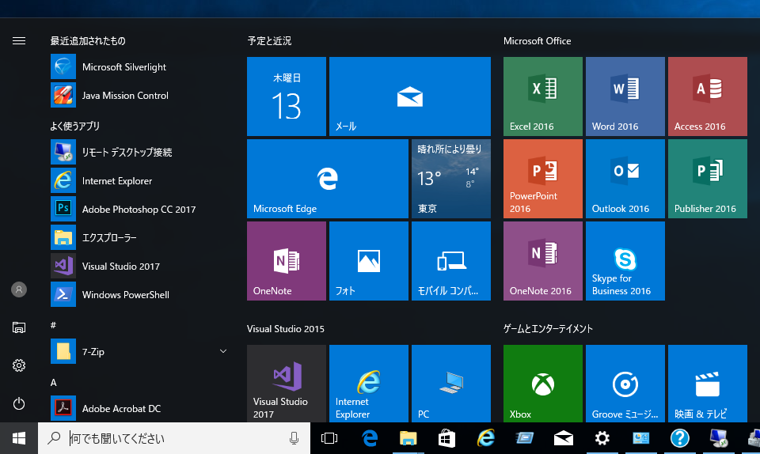Screen dimensions: 760x454
Task: Open the Tokyo weather tile
Action: 451,178
